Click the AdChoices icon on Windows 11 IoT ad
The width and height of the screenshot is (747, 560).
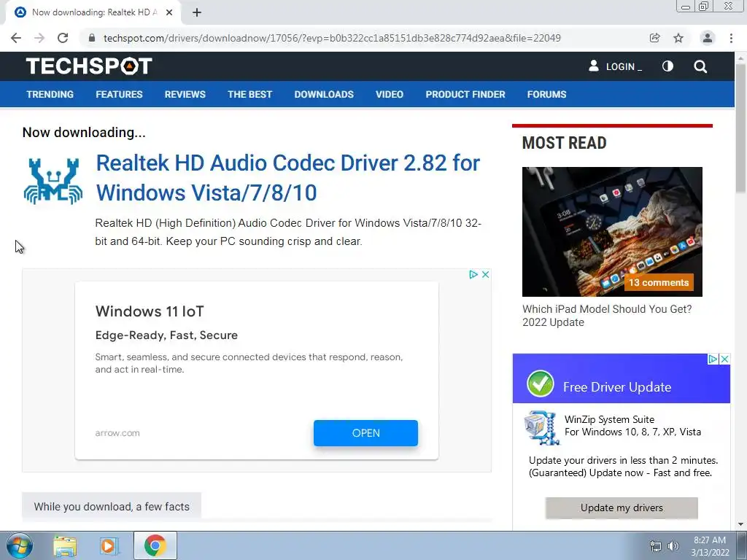[x=473, y=275]
